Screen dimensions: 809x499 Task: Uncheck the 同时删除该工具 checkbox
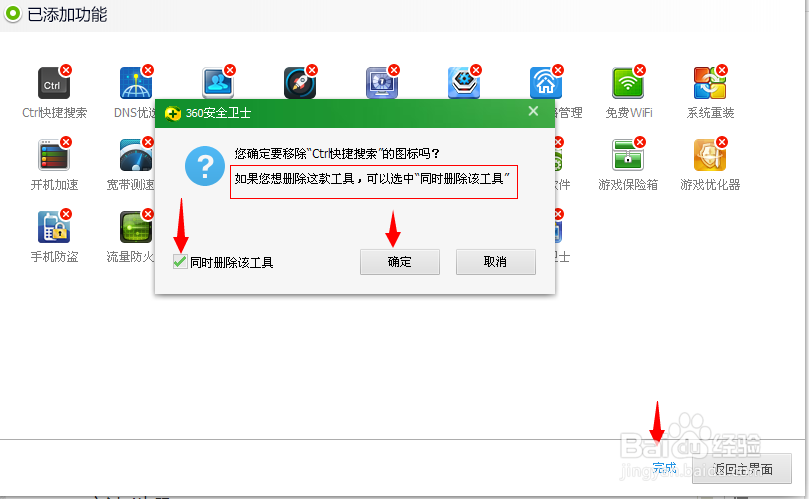[180, 262]
